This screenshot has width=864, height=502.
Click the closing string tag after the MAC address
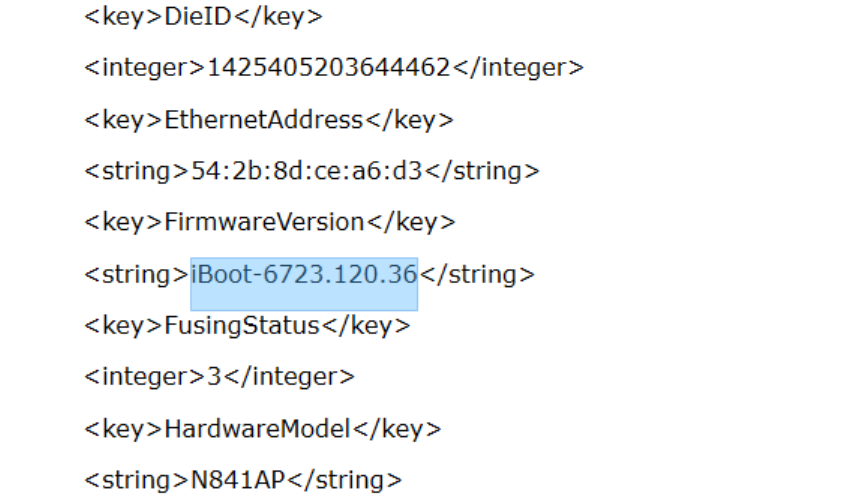tap(482, 171)
